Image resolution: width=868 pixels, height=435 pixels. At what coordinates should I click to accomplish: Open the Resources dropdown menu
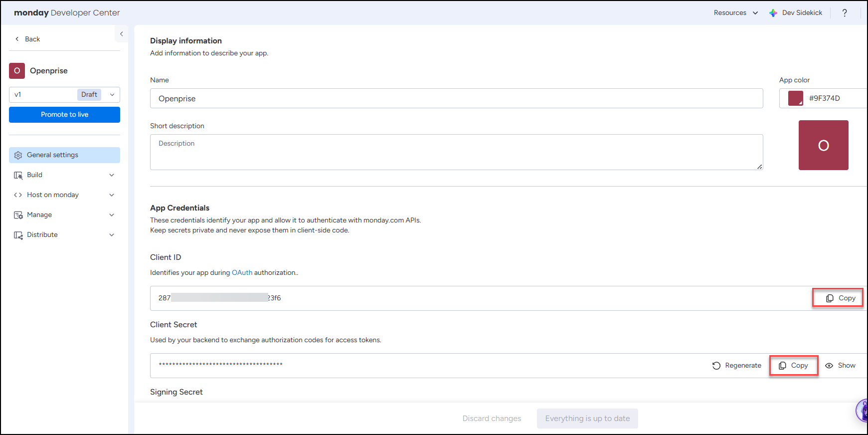(735, 13)
